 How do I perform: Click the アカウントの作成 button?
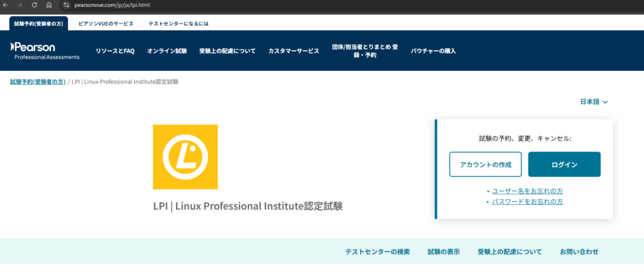[x=485, y=165]
